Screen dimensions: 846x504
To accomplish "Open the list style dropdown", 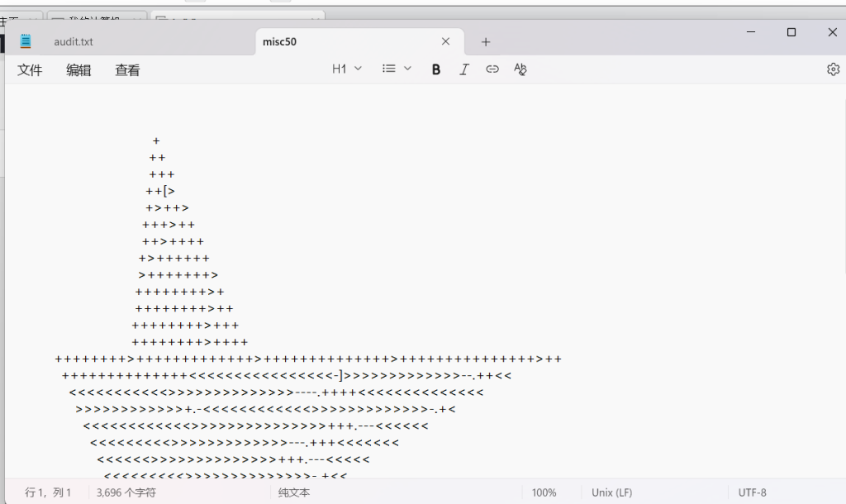I will pos(397,69).
